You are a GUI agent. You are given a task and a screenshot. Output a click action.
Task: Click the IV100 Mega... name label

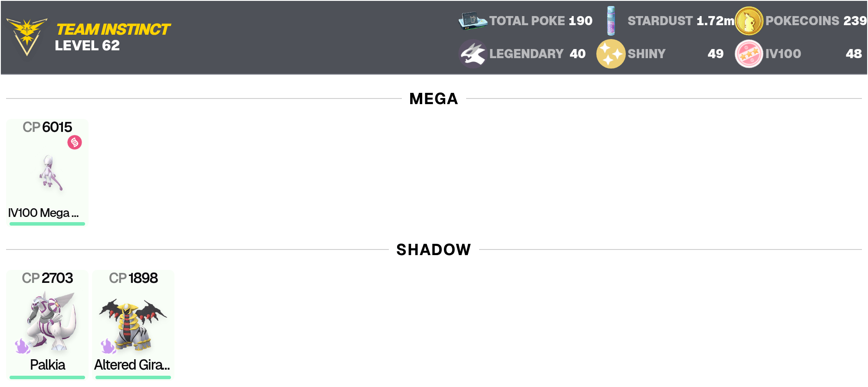click(x=43, y=213)
